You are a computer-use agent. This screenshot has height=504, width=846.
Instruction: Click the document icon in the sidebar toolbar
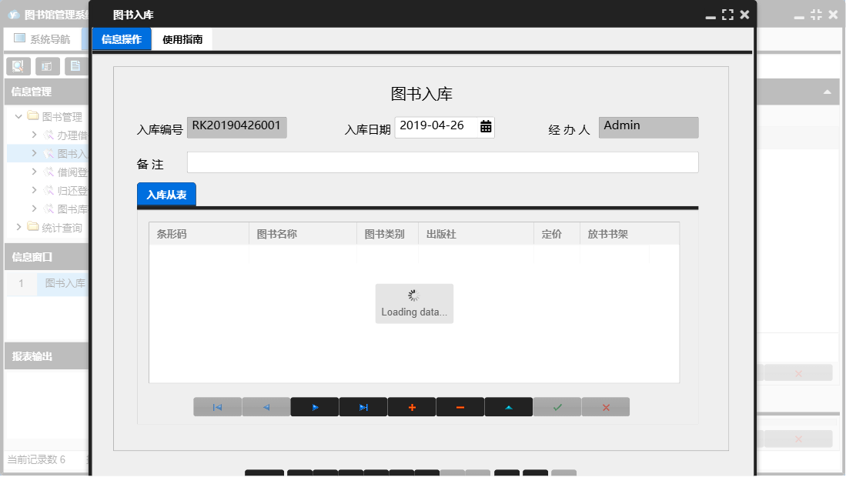76,66
